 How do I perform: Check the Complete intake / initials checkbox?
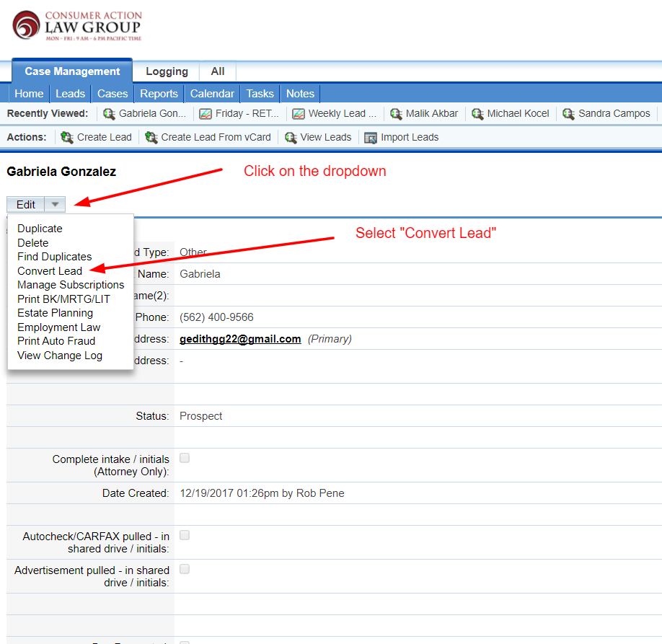click(185, 458)
